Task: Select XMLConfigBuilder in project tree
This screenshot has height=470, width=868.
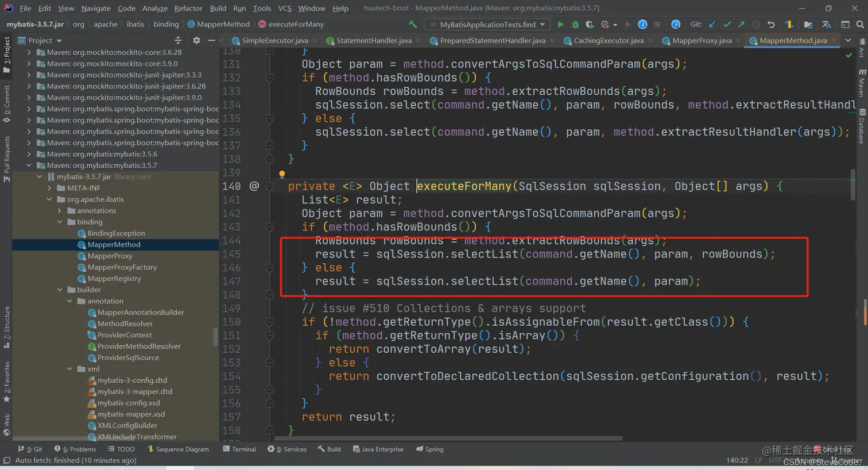Action: (x=127, y=425)
